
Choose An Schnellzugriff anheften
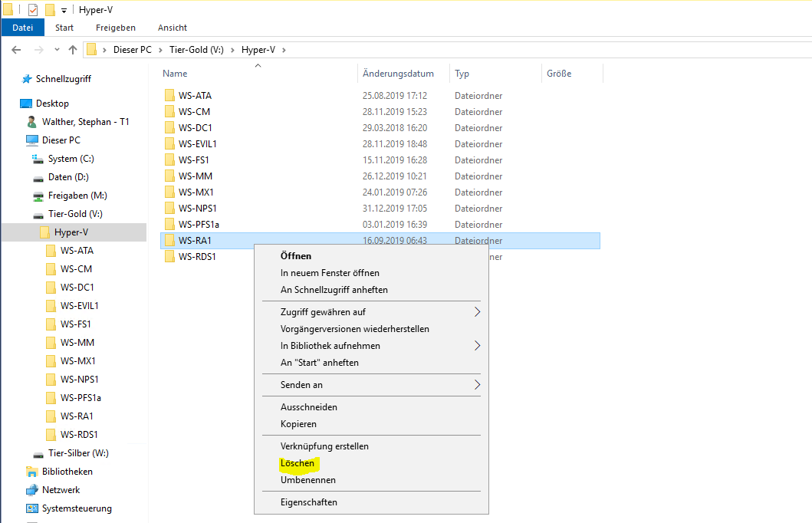click(371, 290)
